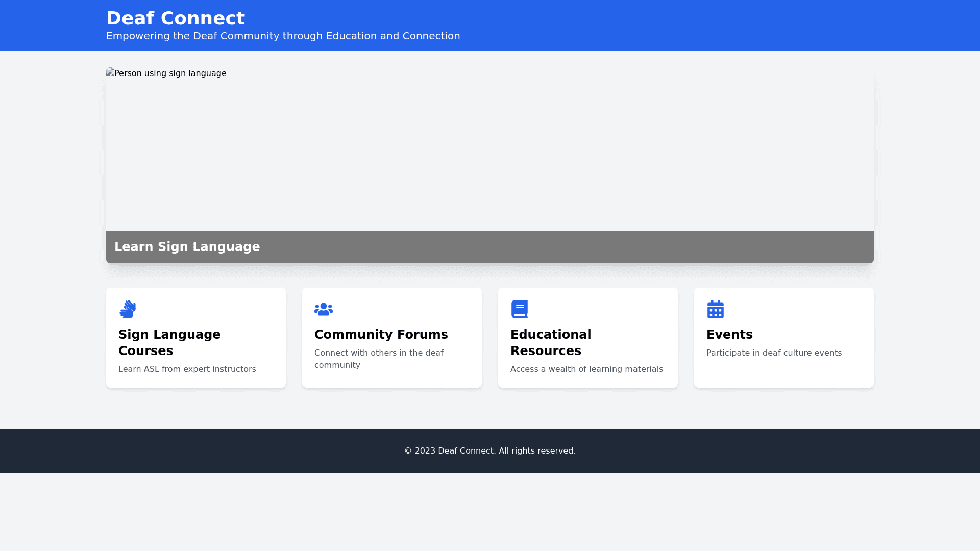Click 'Participate in deaf culture events' text
The width and height of the screenshot is (980, 551).
pyautogui.click(x=774, y=353)
